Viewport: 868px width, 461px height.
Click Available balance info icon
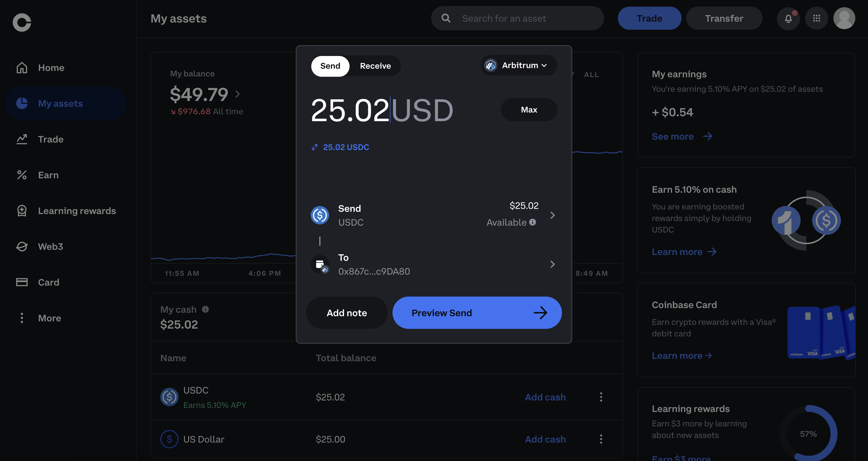pyautogui.click(x=532, y=222)
